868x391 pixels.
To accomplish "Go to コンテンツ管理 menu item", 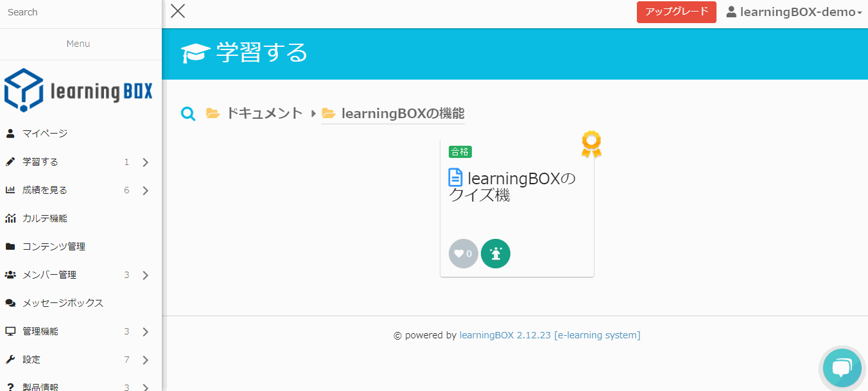I will (x=54, y=247).
